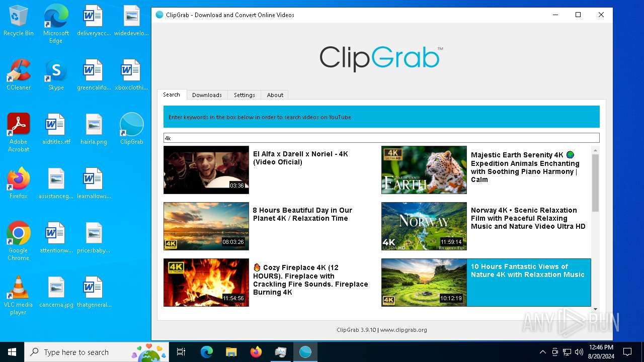Open the Google Chrome desktop shortcut
The image size is (644, 362).
[x=19, y=241]
